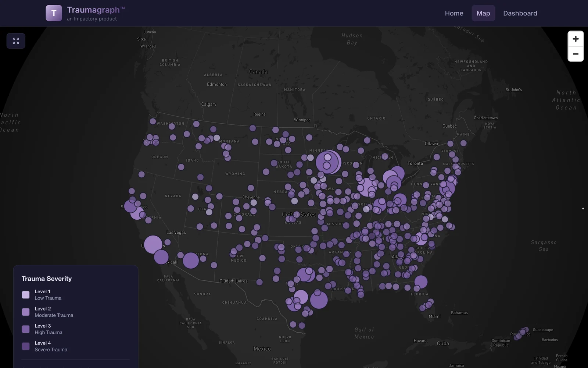Click 'Low Trauma' legend text
Viewport: 588px width, 368px height.
click(48, 298)
